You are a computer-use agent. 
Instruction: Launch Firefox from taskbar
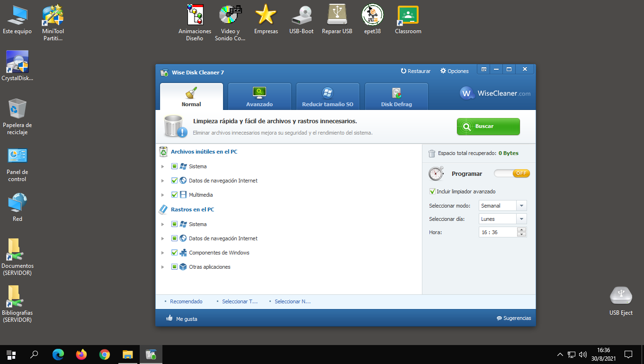point(81,355)
